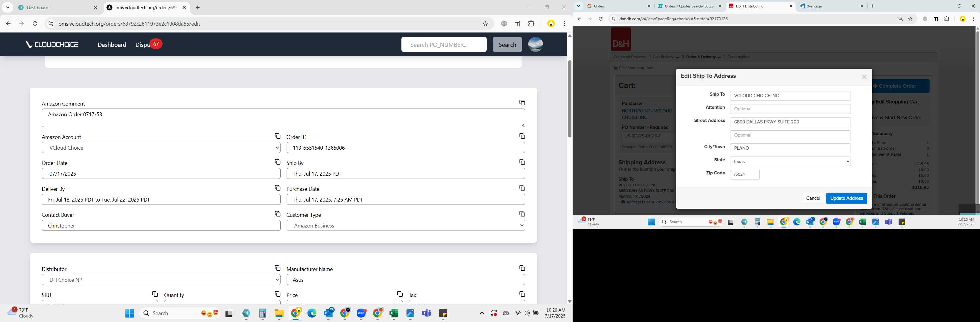Click the CloudChoice logo
The width and height of the screenshot is (980, 322).
52,44
